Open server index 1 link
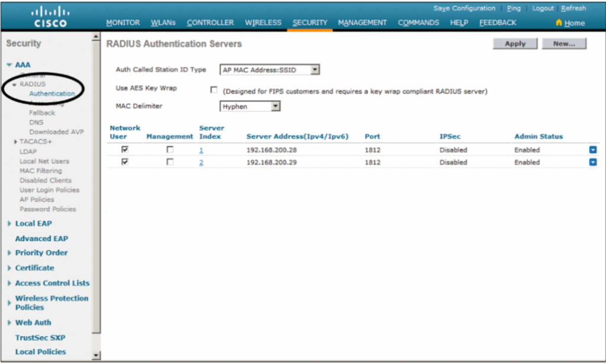The width and height of the screenshot is (606, 364). [201, 150]
